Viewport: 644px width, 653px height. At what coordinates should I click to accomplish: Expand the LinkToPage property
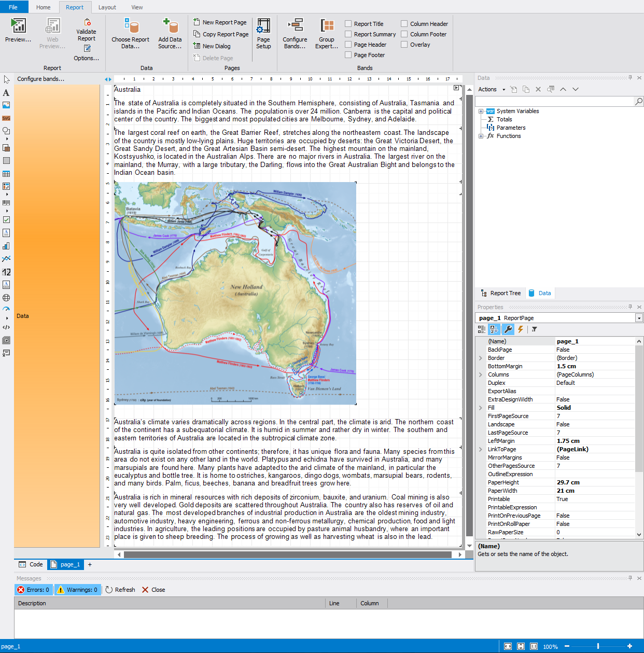coord(481,449)
